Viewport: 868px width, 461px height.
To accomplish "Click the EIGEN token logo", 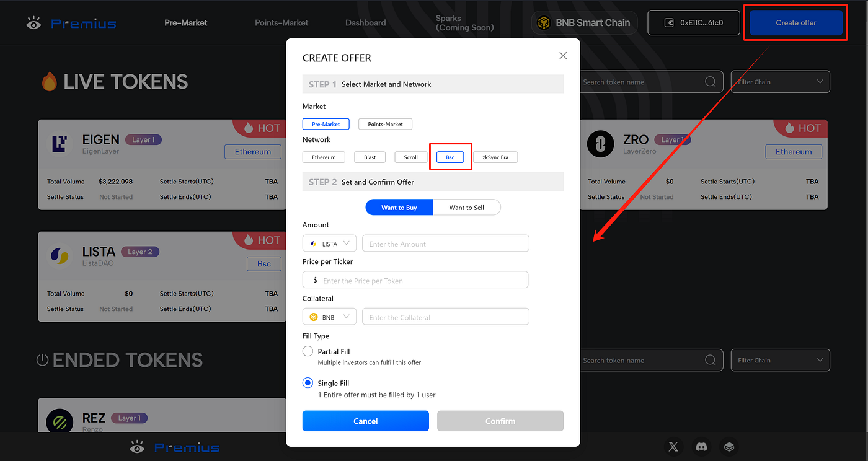I will point(60,144).
